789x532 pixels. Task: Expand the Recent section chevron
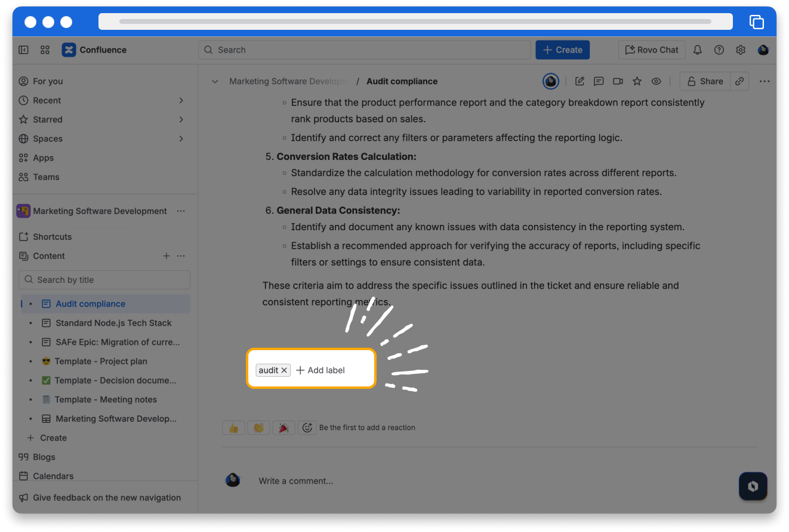(181, 100)
